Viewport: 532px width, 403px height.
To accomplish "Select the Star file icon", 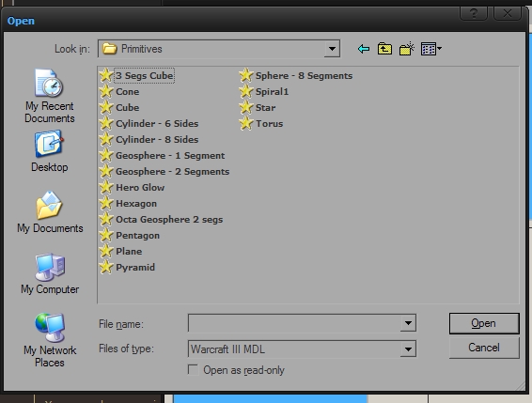I will coord(246,107).
